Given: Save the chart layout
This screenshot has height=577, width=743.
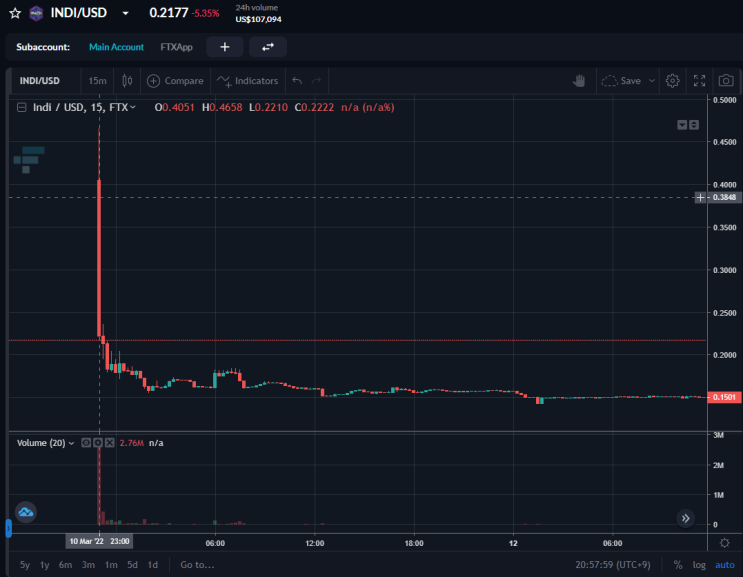Looking at the screenshot, I should pyautogui.click(x=621, y=81).
